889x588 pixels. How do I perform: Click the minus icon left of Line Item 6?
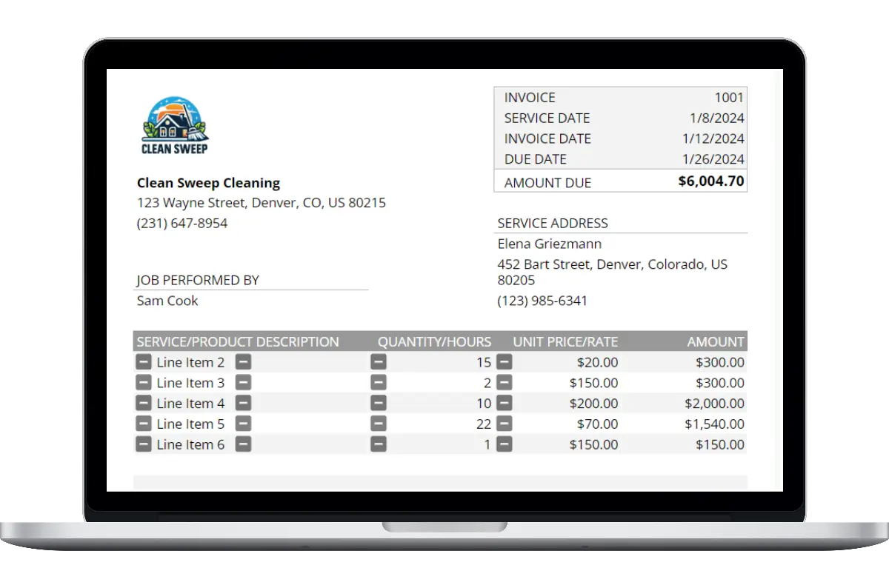click(144, 444)
